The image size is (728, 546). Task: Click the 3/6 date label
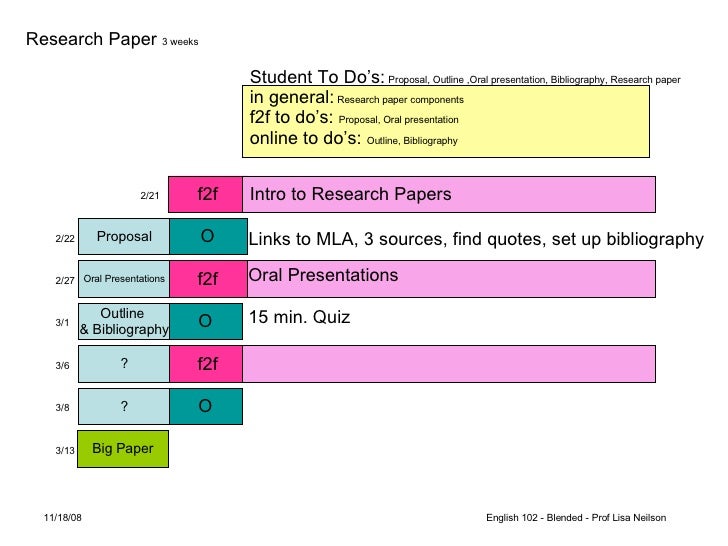click(62, 365)
